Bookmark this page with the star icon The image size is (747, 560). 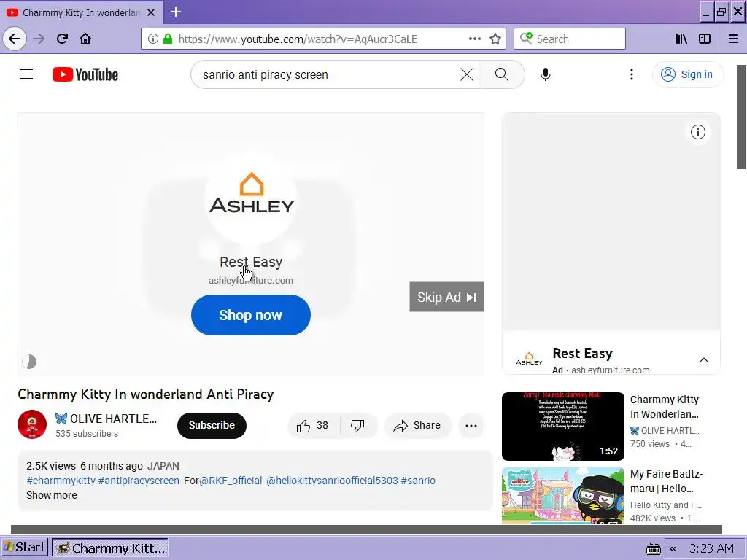[495, 39]
